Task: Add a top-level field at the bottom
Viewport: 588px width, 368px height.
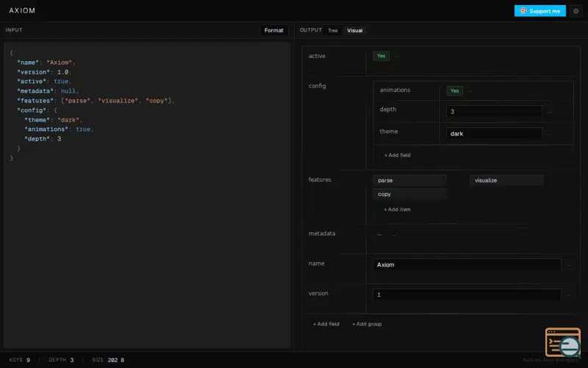Action: (x=326, y=324)
